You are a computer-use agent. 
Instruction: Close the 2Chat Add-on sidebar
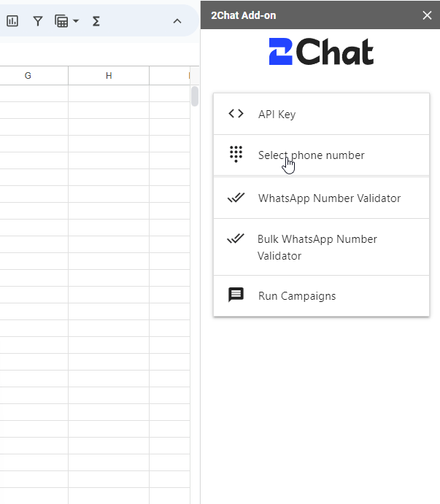click(427, 15)
